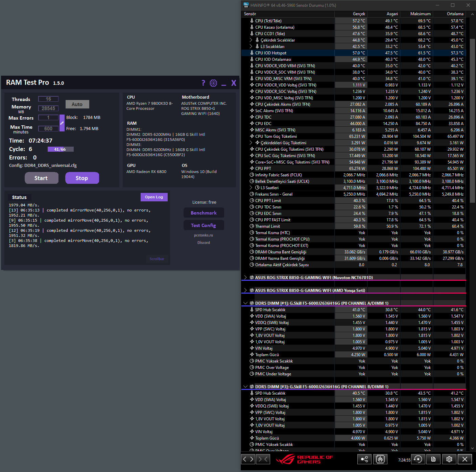
Task: Click the purple pencil edit icon
Action: (62, 123)
